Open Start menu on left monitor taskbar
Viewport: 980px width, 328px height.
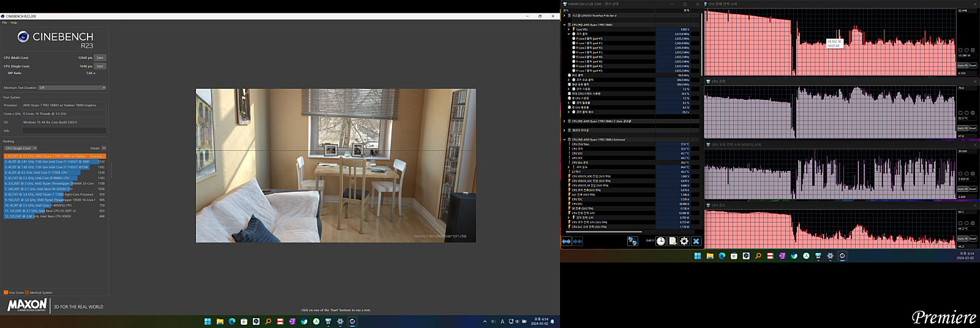(x=208, y=321)
